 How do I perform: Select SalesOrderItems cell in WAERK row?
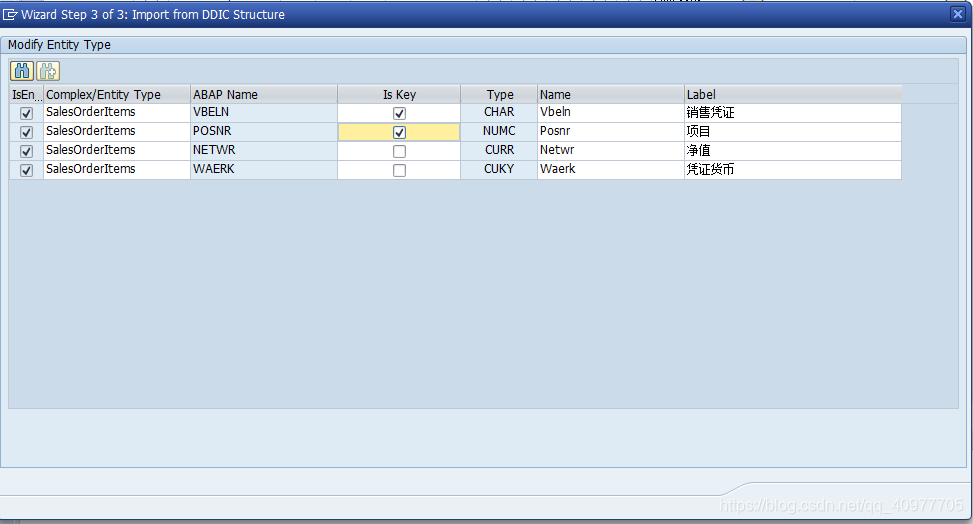point(117,169)
